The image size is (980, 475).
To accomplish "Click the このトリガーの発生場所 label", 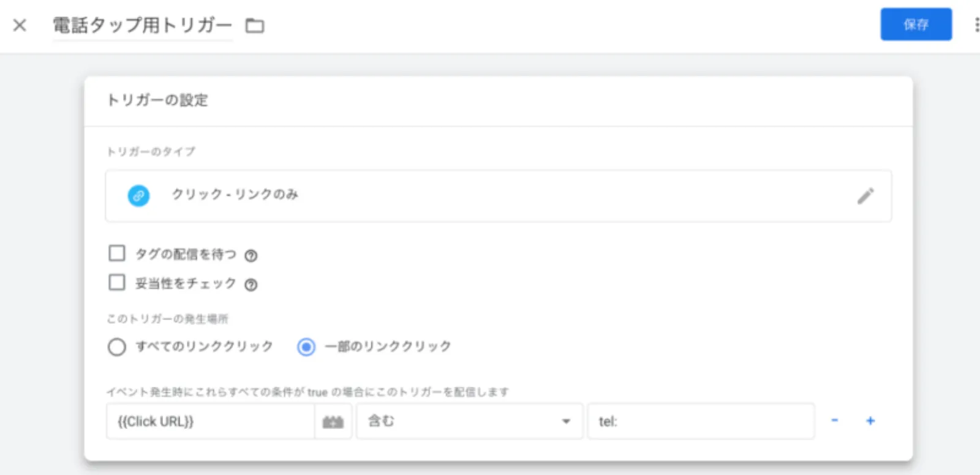I will pyautogui.click(x=167, y=319).
